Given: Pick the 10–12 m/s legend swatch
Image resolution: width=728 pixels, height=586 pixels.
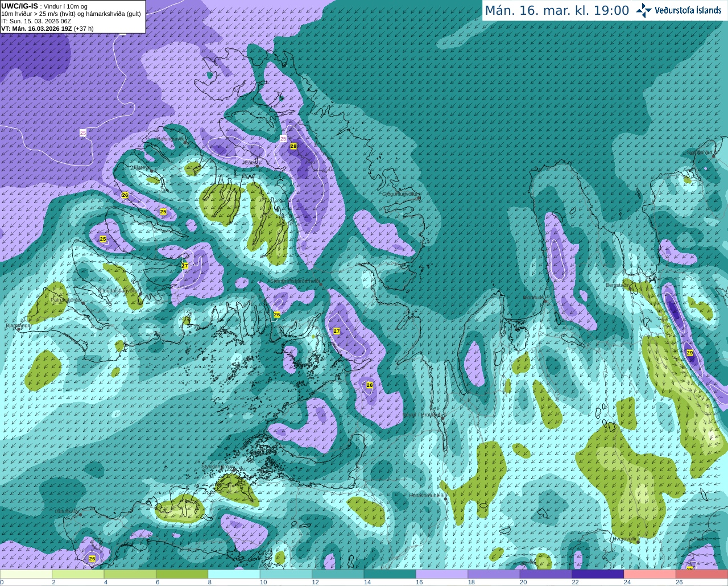Looking at the screenshot, I should click(x=286, y=574).
